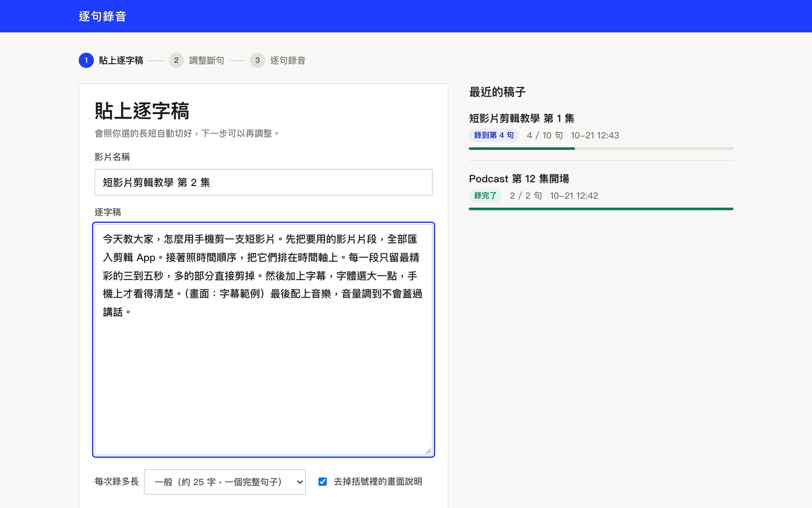Click the 錄到第 4 句 status badge
Image resolution: width=812 pixels, height=508 pixels.
[494, 135]
